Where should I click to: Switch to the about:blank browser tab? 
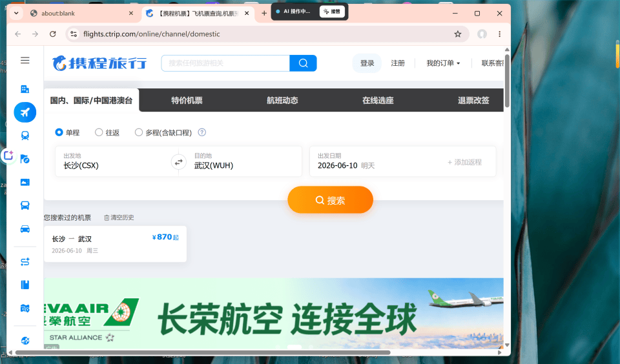point(81,14)
